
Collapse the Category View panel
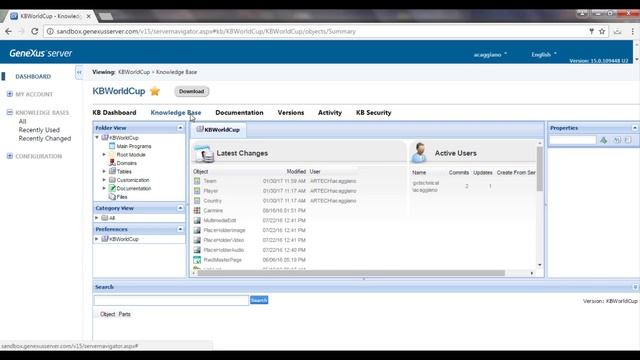pyautogui.click(x=180, y=208)
